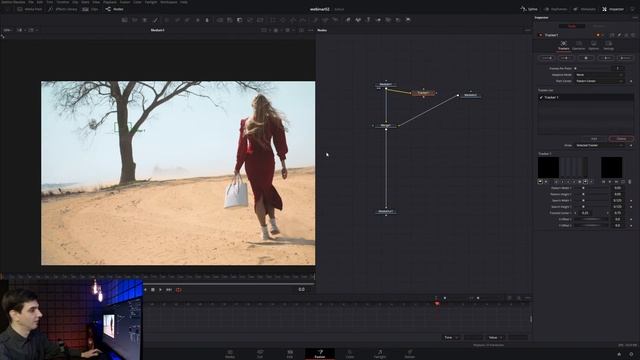Image resolution: width=640 pixels, height=360 pixels.
Task: Adjust the Pattern Width 1 slider
Action: click(592, 188)
